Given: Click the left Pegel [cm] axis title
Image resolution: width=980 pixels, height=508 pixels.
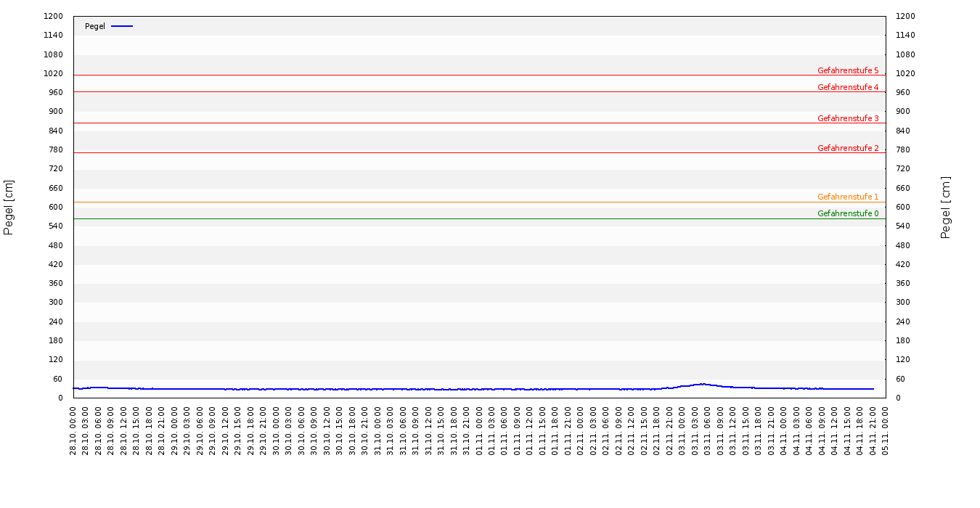Looking at the screenshot, I should [9, 207].
